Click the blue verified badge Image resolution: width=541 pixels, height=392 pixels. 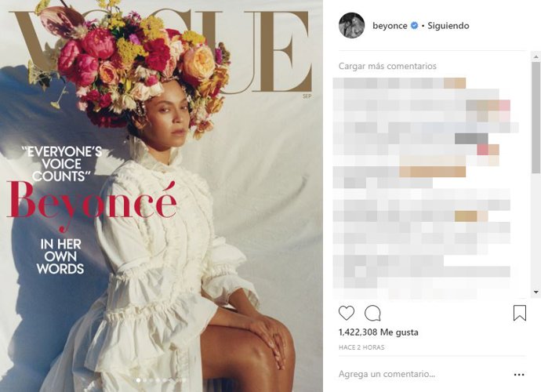coord(415,26)
